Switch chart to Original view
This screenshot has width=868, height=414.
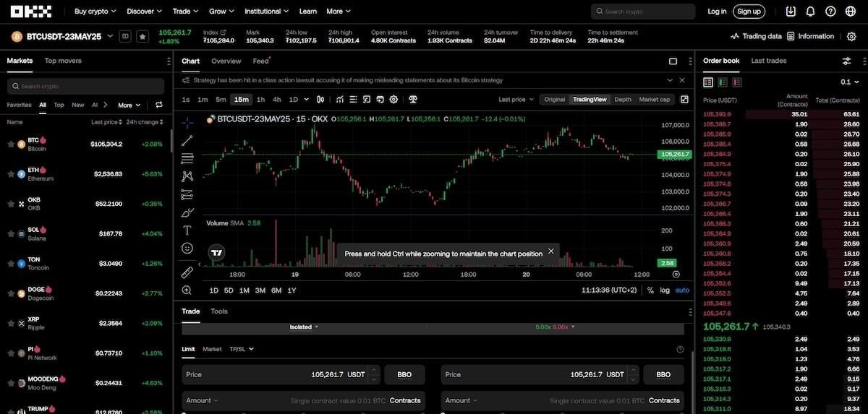click(x=555, y=99)
